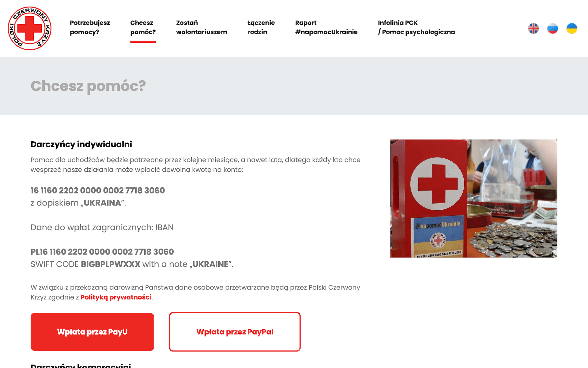
Task: Click the 'Darczyńcy indywidualni' heading
Action: click(81, 144)
